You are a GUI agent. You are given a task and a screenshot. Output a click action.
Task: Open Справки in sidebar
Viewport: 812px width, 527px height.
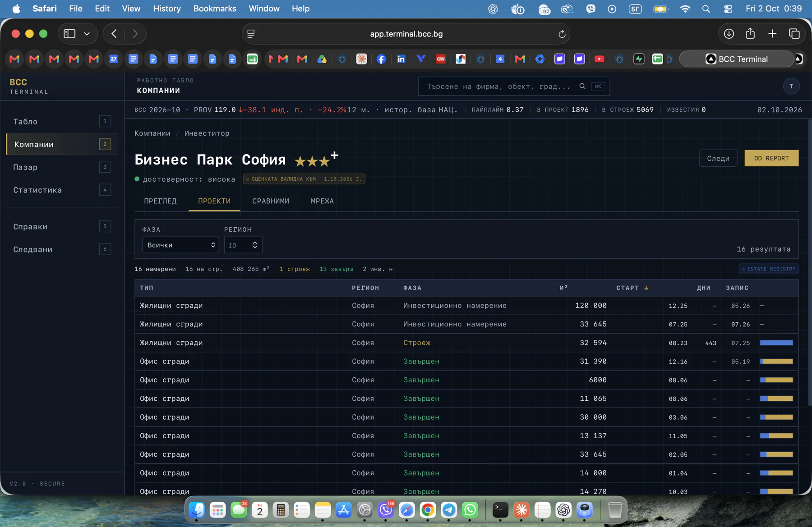[62, 226]
